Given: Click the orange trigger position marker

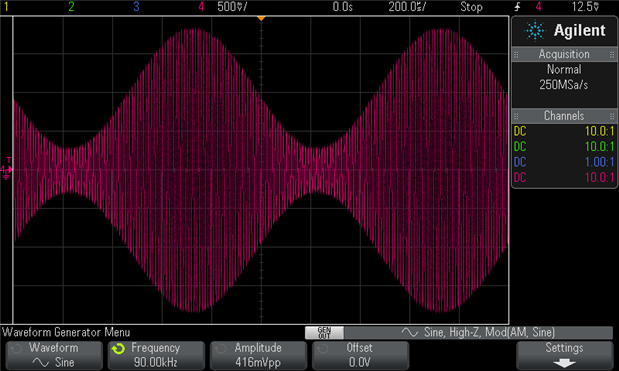Looking at the screenshot, I should [261, 19].
